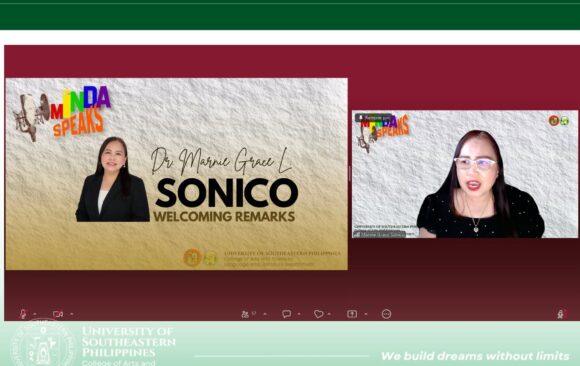Open audio options arrow beside microphone
The height and width of the screenshot is (366, 580).
35,314
